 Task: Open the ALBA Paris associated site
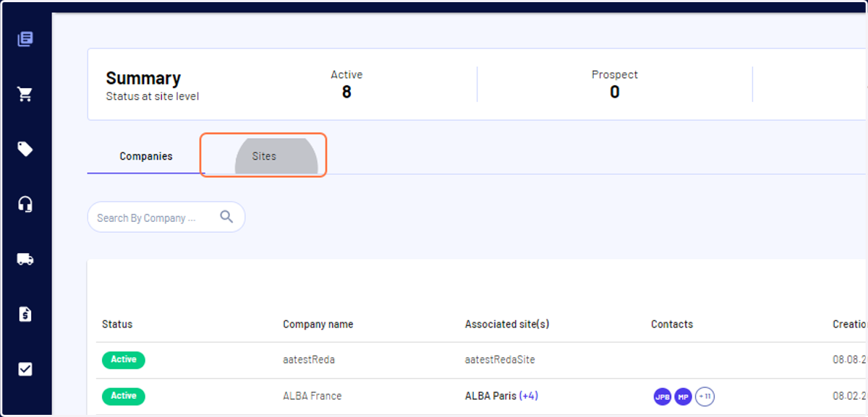490,396
